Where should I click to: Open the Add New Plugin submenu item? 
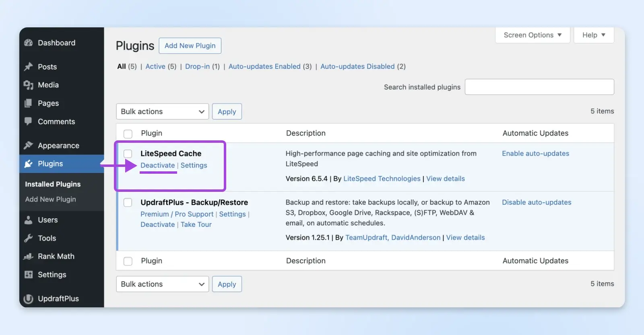[x=50, y=199]
